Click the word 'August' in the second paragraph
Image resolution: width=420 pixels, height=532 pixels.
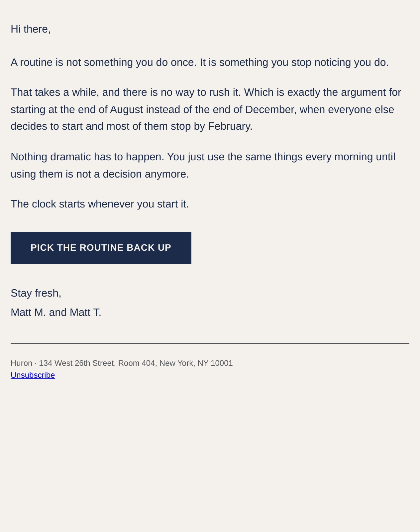[x=127, y=109]
